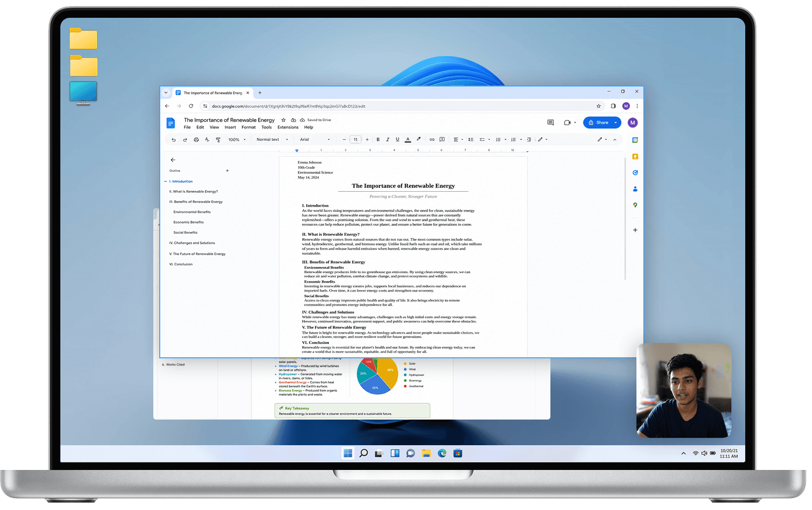Open the zoom level 100% dropdown

237,140
